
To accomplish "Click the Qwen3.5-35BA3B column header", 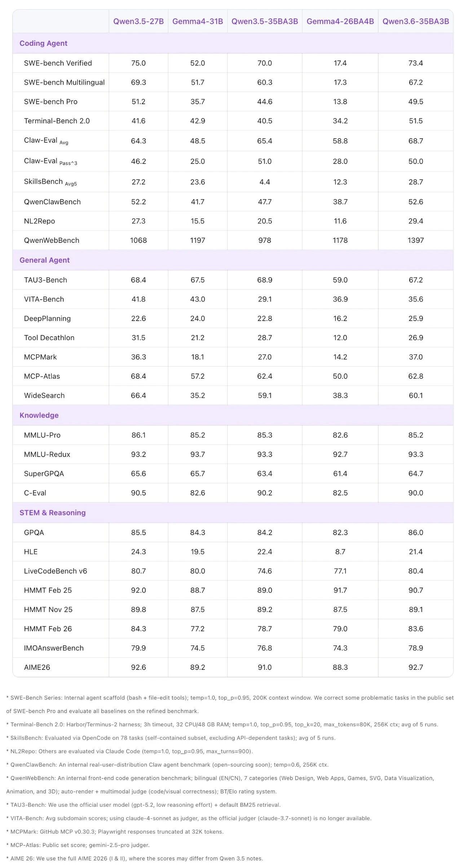I will coord(265,21).
